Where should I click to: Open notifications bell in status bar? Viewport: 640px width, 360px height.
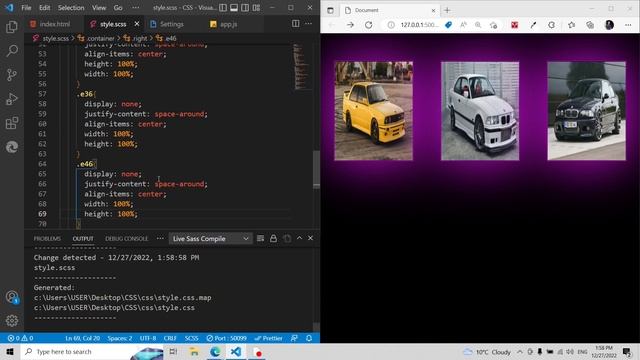click(309, 338)
